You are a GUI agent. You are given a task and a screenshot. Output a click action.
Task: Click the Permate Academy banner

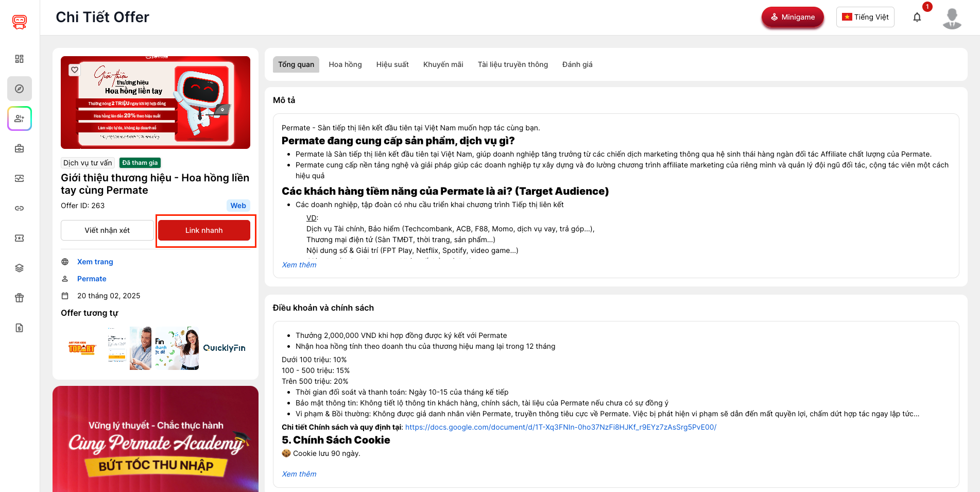point(156,439)
